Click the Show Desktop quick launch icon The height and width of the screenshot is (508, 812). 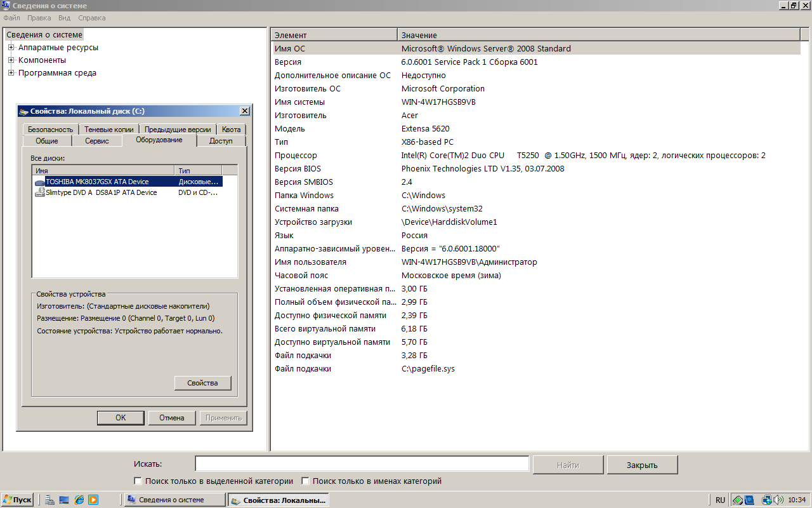[64, 500]
